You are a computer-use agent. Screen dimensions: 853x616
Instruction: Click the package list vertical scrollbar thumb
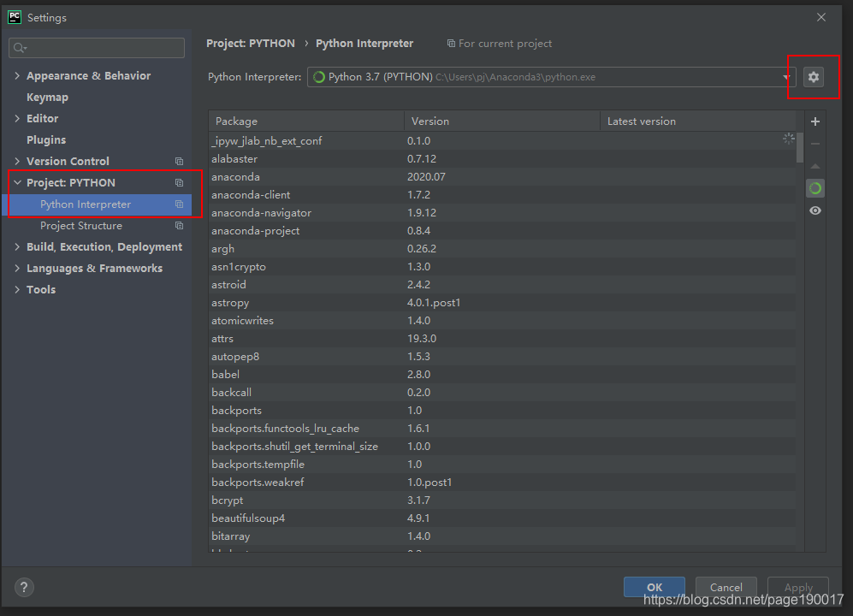point(800,147)
